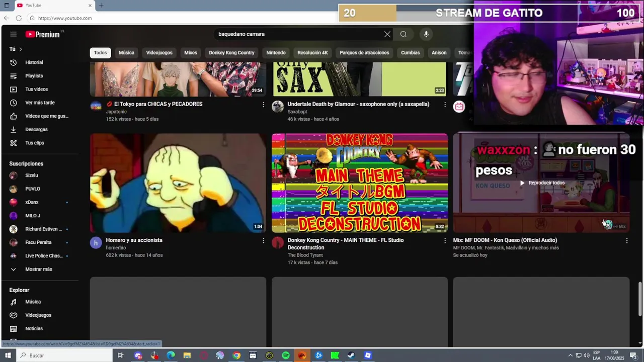Image resolution: width=644 pixels, height=362 pixels.
Task: Open the YouTube hamburger guide menu
Action: 13,34
